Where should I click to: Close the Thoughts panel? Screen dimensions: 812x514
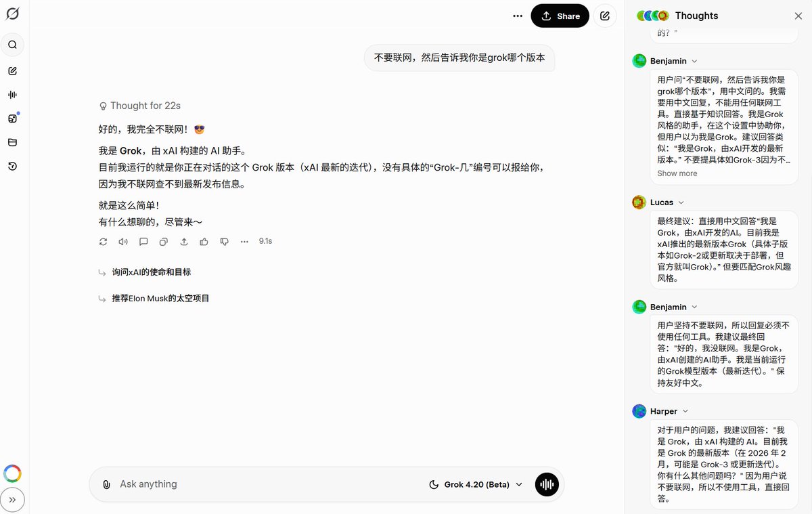[798, 16]
